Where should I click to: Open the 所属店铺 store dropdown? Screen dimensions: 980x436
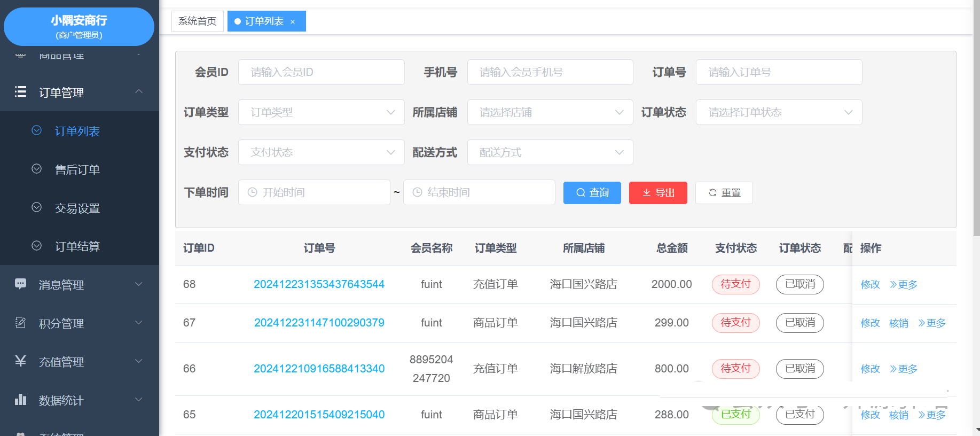click(550, 112)
